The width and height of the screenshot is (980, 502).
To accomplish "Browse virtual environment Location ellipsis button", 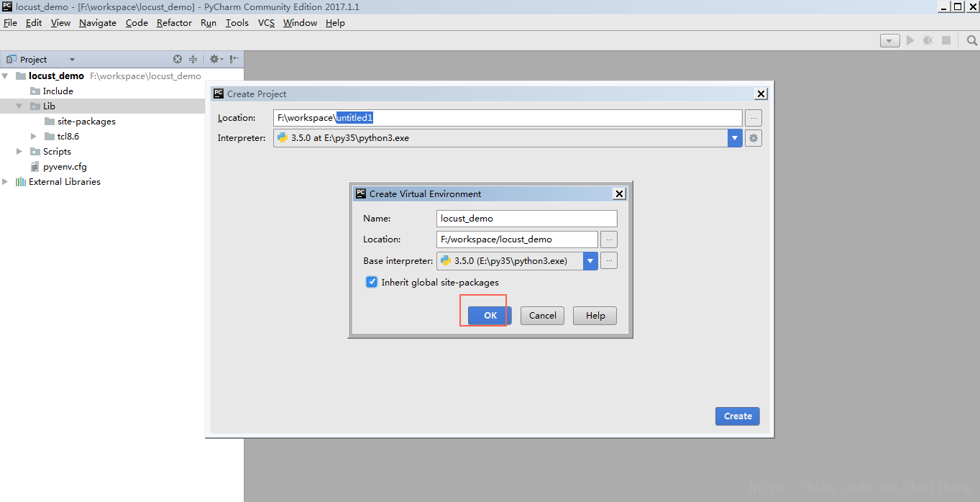I will (609, 239).
